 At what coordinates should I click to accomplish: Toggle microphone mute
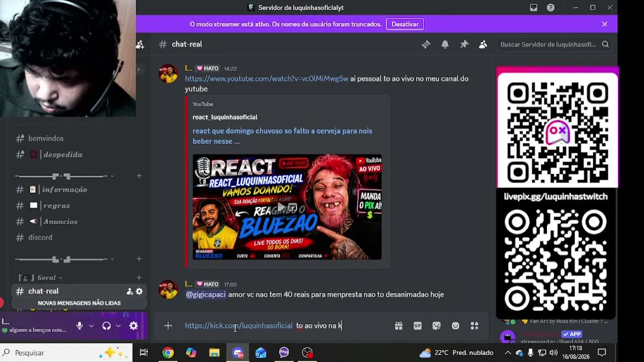[x=79, y=326]
